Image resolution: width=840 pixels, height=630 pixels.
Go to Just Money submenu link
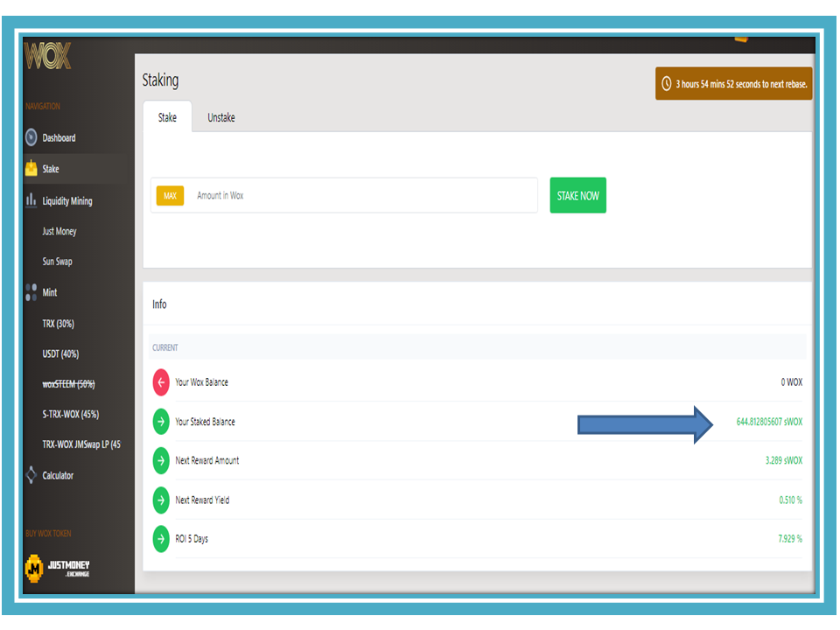pos(59,231)
